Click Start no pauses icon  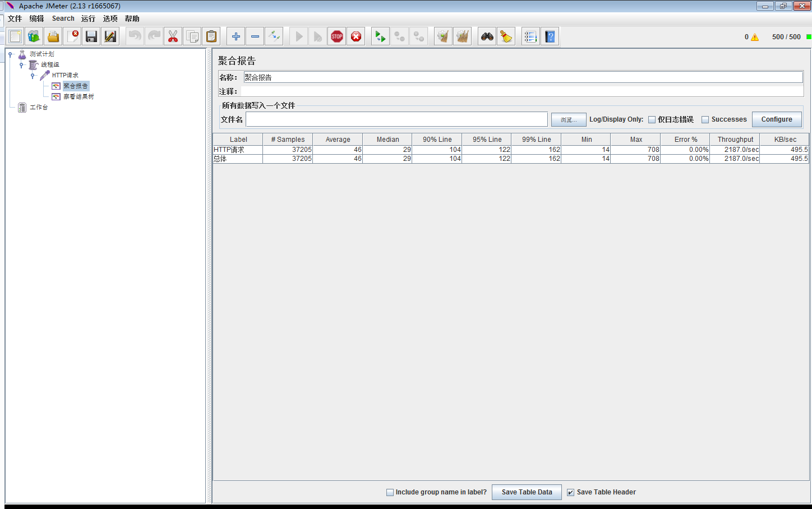318,36
